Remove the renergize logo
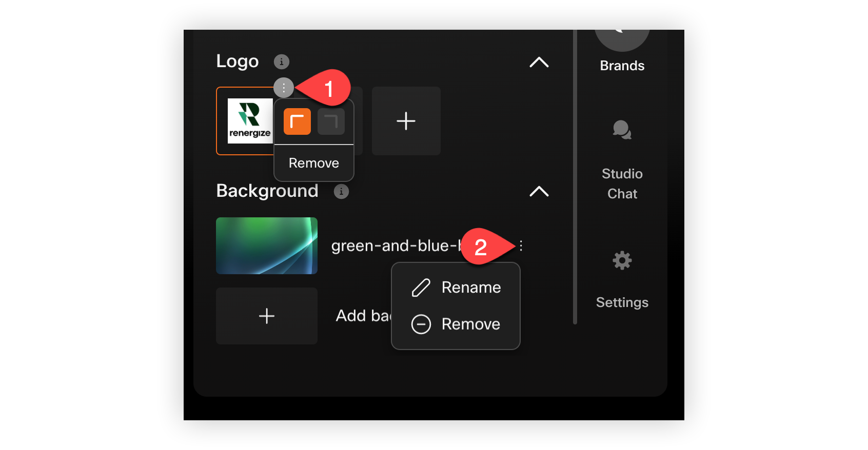Viewport: 868px width, 450px height. point(314,163)
